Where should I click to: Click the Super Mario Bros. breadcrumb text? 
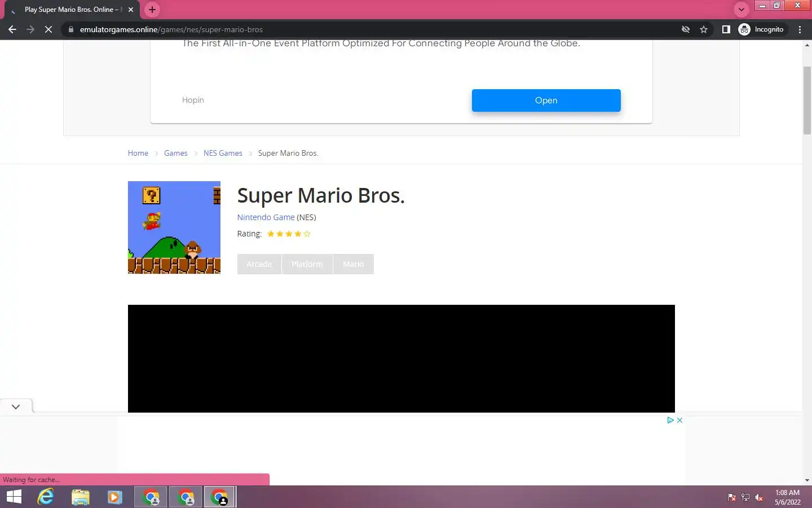click(x=288, y=153)
